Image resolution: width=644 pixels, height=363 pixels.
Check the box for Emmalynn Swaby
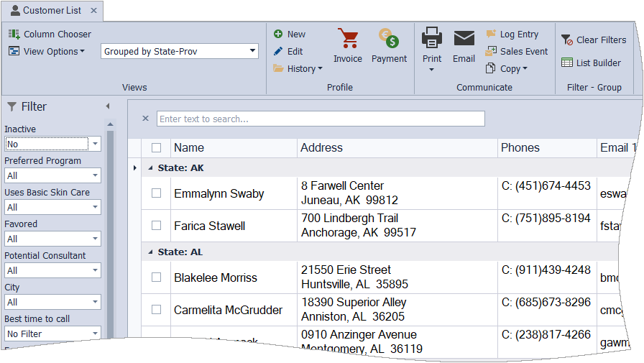[x=157, y=193]
